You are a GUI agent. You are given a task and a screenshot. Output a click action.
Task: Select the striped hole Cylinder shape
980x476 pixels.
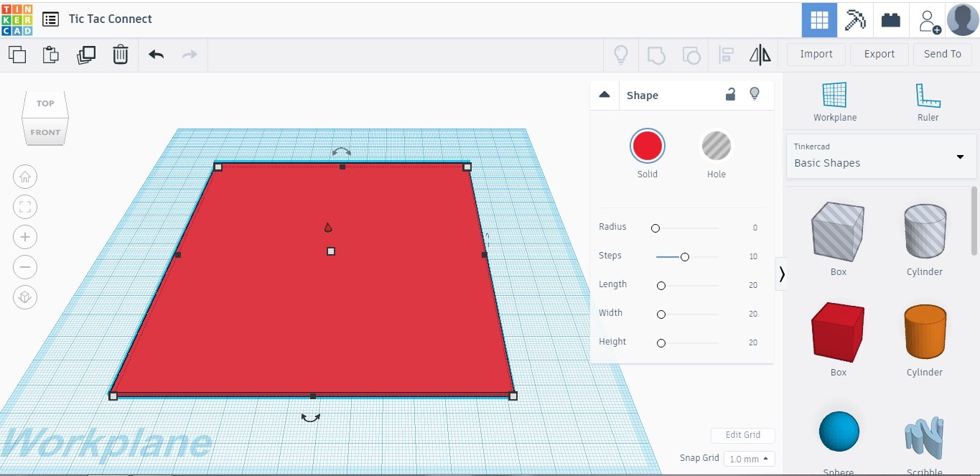924,231
